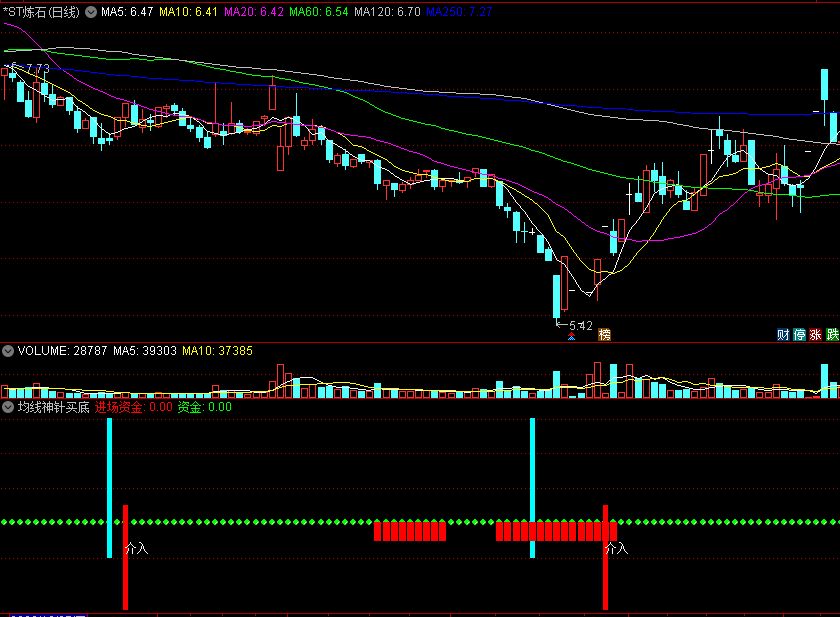Click the 跌 icon
840x617 pixels.
point(832,335)
